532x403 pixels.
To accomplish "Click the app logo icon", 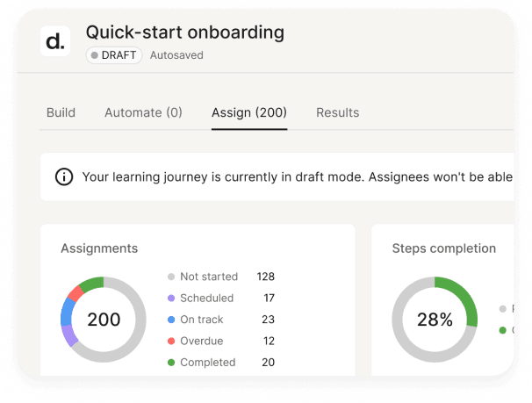I will 55,41.
